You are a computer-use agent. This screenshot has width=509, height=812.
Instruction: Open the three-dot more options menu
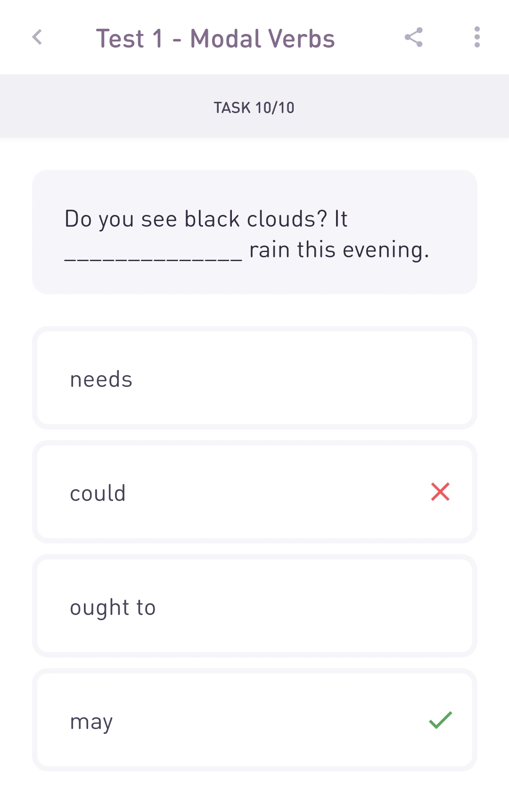(x=477, y=37)
